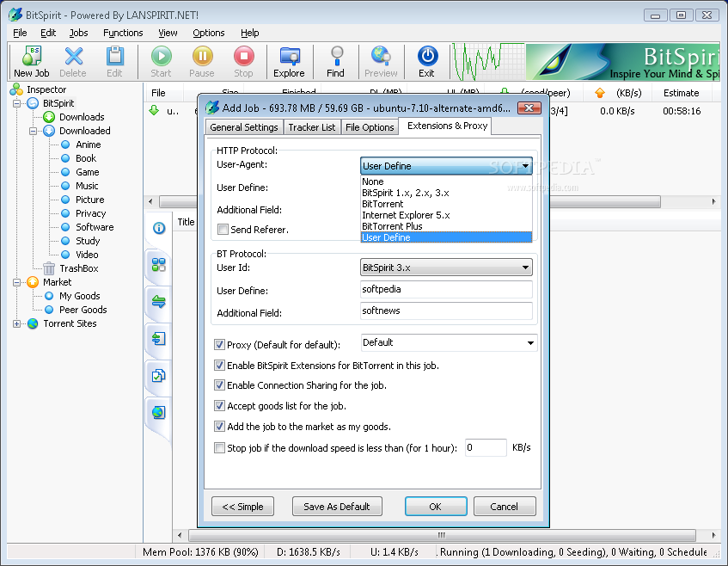Close the Add Job dialog
This screenshot has width=728, height=566.
(x=529, y=108)
